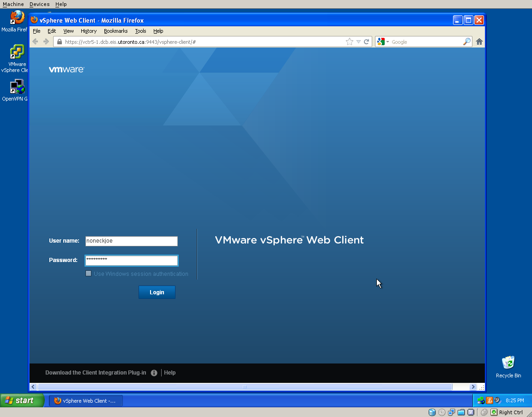Click the Firefox forward arrow button
532x417 pixels.
[x=46, y=42]
